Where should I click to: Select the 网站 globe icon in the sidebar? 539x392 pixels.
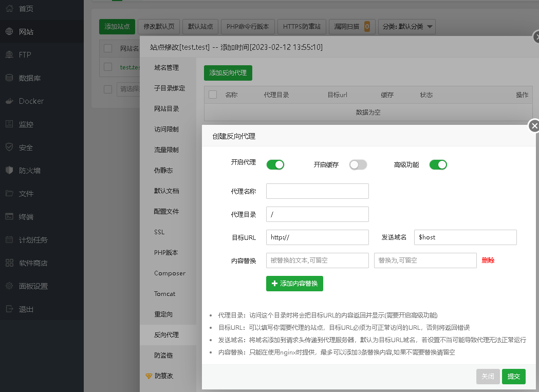(x=9, y=31)
